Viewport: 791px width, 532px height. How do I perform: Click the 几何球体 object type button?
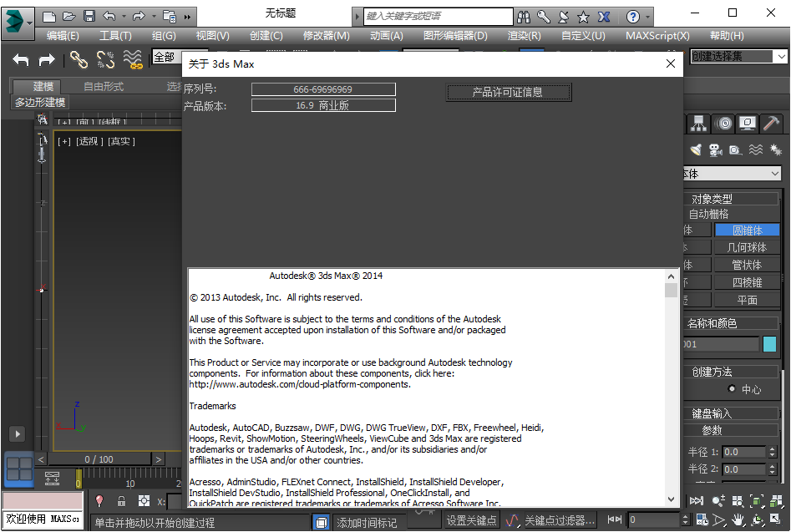(x=747, y=247)
